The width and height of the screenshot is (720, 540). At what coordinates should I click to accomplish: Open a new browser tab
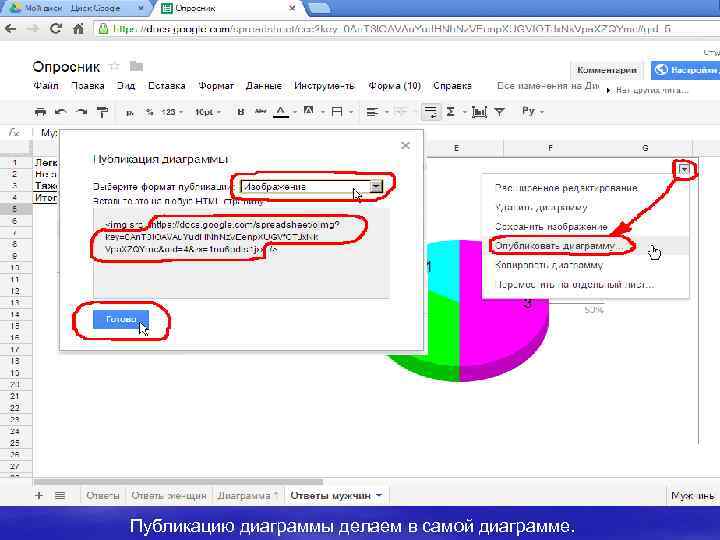click(318, 8)
